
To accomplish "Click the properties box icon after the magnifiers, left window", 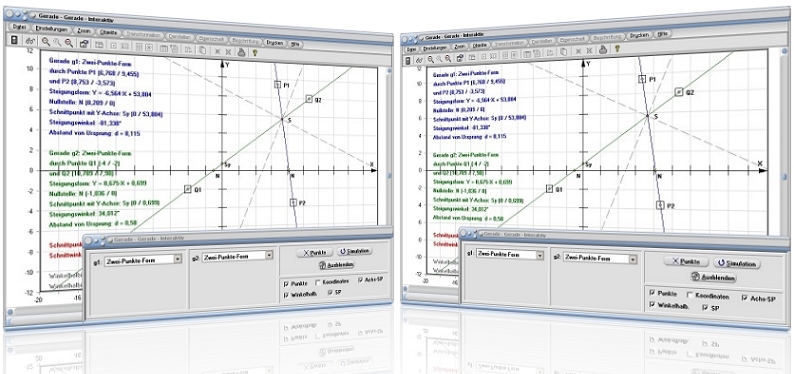I will [84, 44].
